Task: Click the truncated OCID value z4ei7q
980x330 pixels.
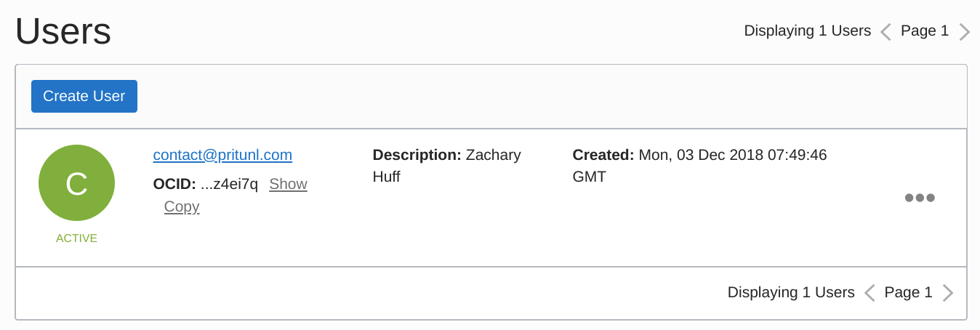Action: (x=229, y=184)
